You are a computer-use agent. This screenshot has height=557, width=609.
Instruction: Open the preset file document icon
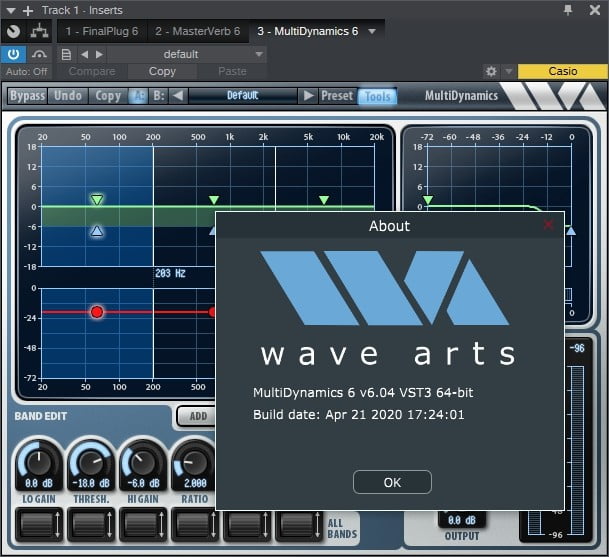click(x=66, y=54)
